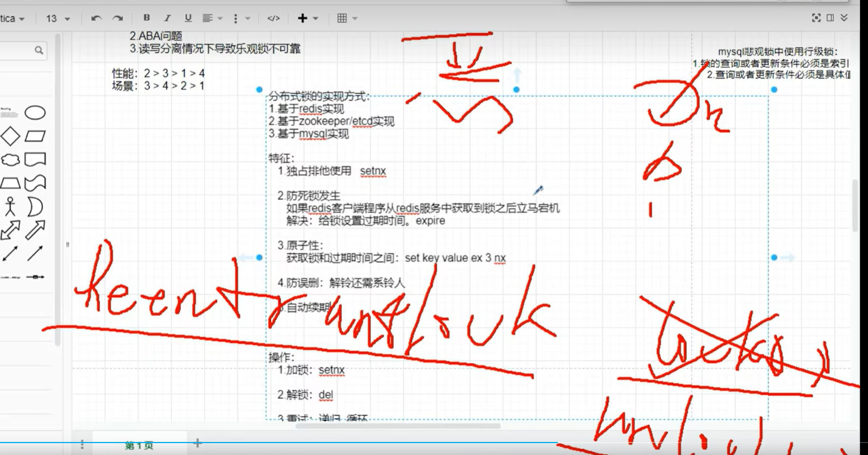Open the table insert dropdown
This screenshot has width=868, height=455.
pos(347,19)
